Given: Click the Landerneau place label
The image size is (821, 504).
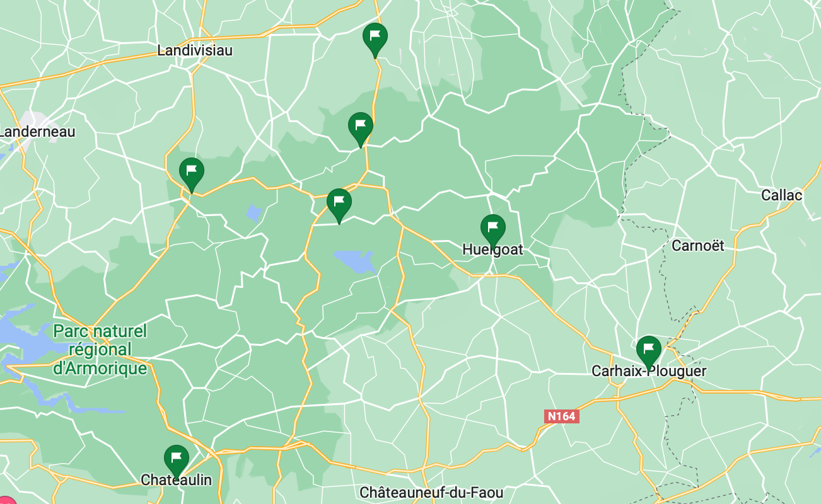Looking at the screenshot, I should click(37, 132).
